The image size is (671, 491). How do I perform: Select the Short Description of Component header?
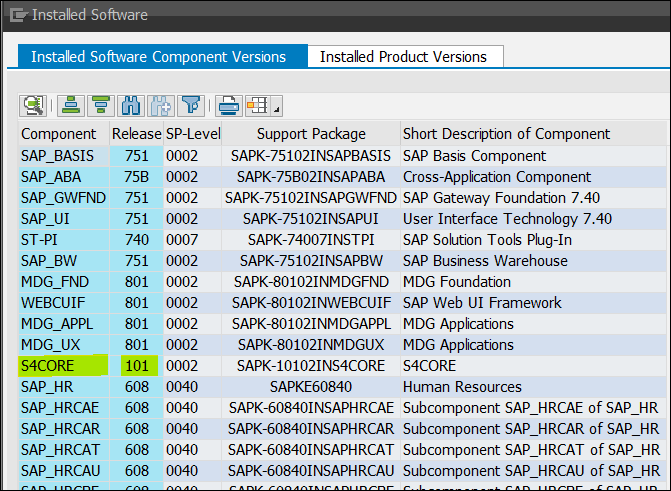click(x=533, y=134)
